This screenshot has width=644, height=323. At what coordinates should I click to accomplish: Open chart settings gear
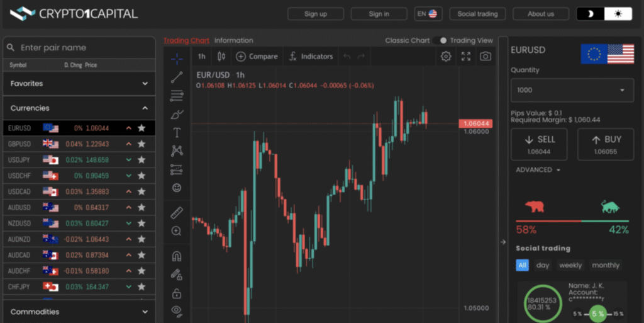pos(446,56)
